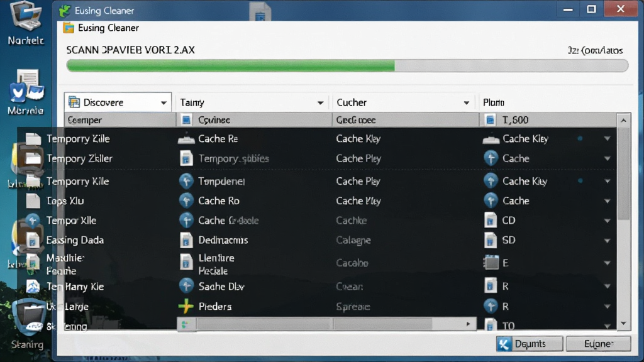Click the Sache Dlav blue icon
Viewport: 644px width, 362px height.
pyautogui.click(x=186, y=286)
